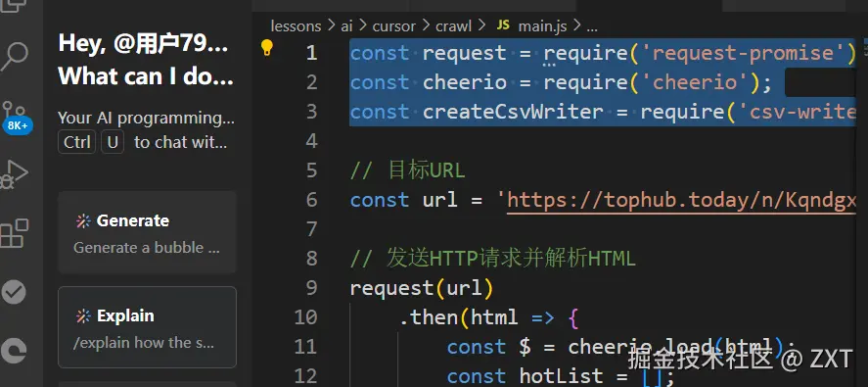The height and width of the screenshot is (387, 868).
Task: Click line number 4 in the gutter
Action: (x=311, y=141)
